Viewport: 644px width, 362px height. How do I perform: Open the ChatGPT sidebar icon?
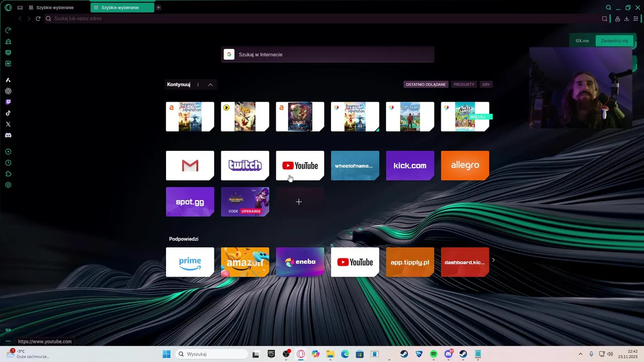8,91
